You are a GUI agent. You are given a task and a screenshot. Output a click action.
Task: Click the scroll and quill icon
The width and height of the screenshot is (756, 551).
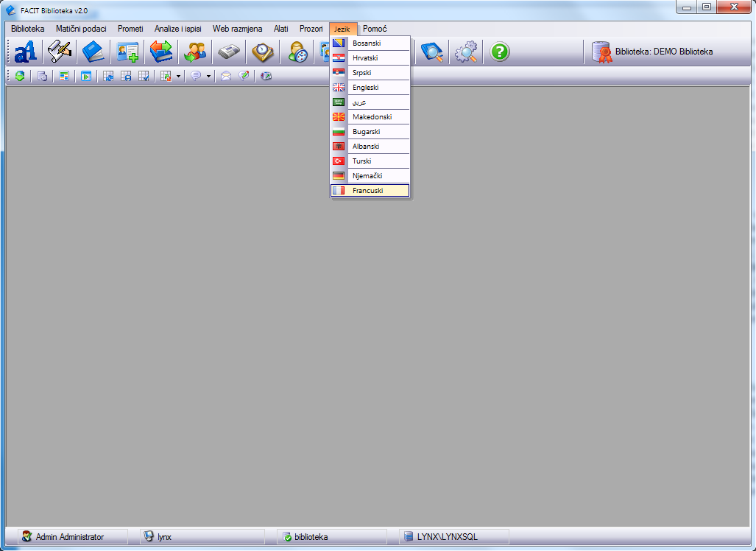click(60, 52)
